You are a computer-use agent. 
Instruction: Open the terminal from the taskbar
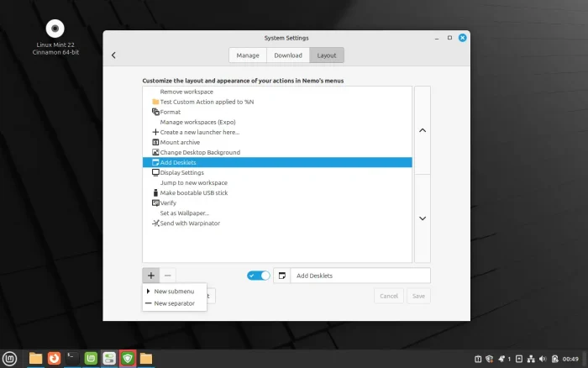[x=73, y=358]
